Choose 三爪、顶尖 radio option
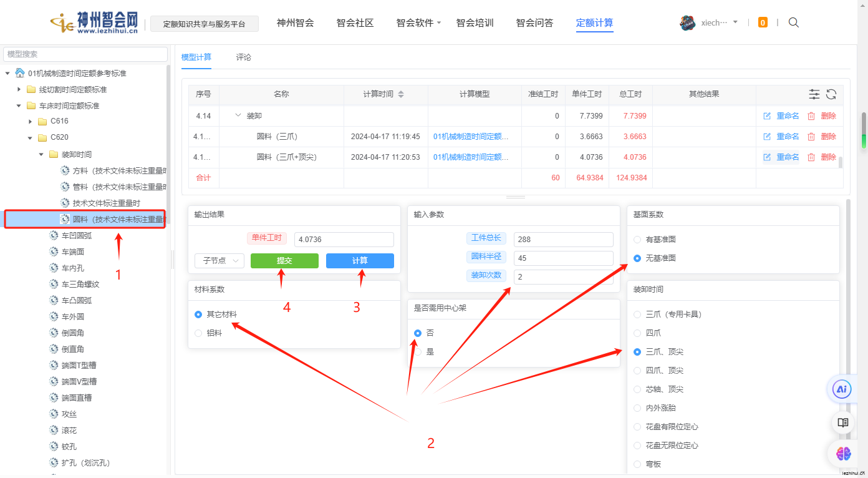This screenshot has height=478, width=868. [637, 352]
